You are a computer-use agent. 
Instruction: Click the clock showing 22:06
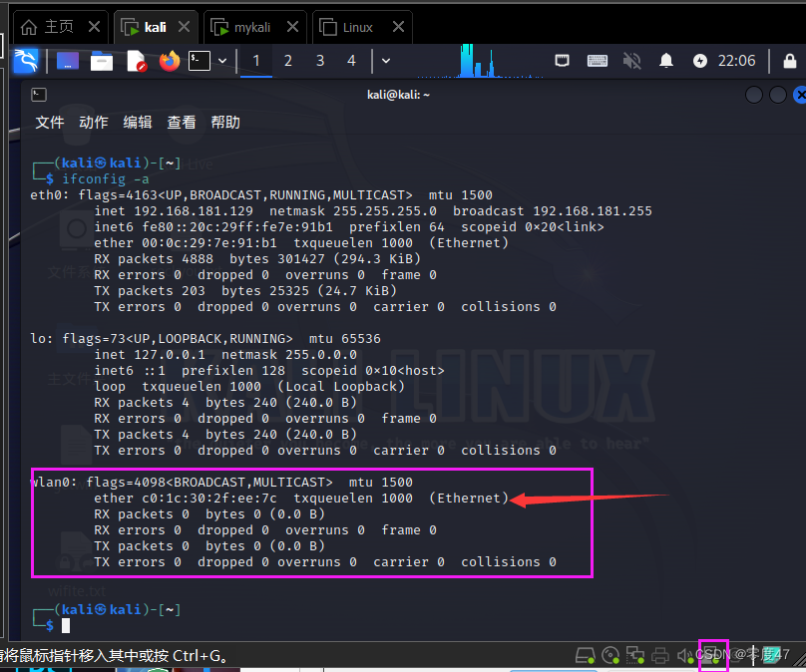click(736, 61)
